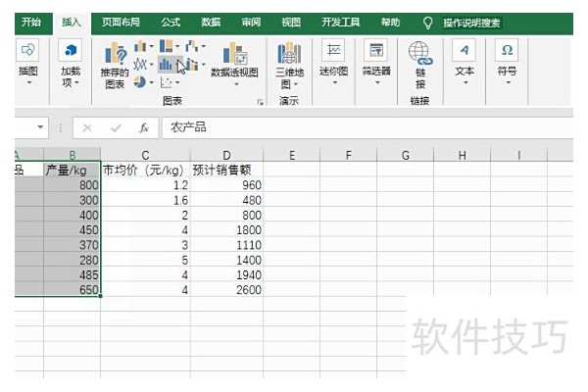This screenshot has width=588, height=392.
Task: Insert a line or area chart
Action: [140, 64]
